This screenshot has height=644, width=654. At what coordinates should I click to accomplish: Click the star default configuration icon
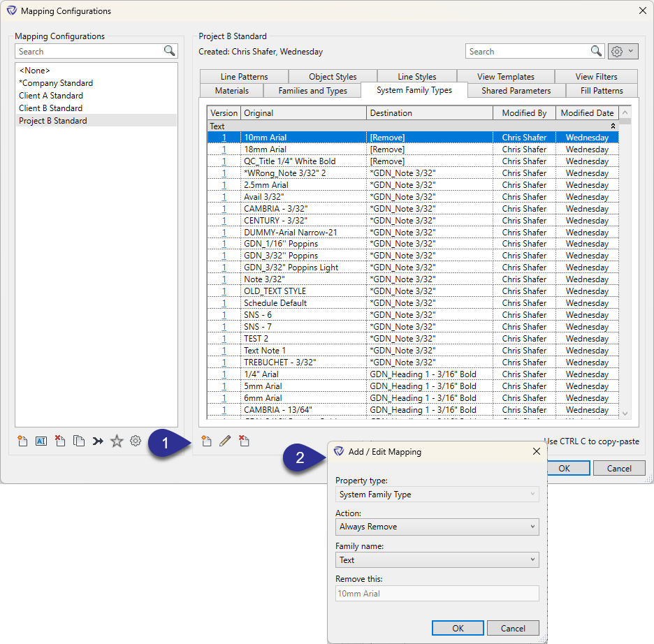coord(117,441)
